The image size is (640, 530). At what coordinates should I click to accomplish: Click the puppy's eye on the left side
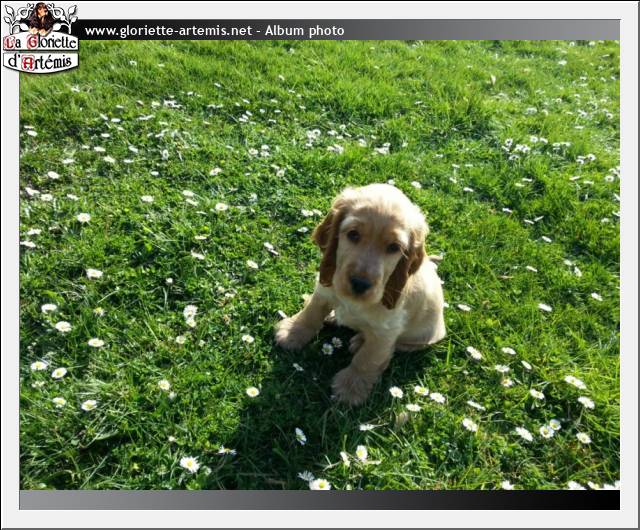[x=353, y=236]
